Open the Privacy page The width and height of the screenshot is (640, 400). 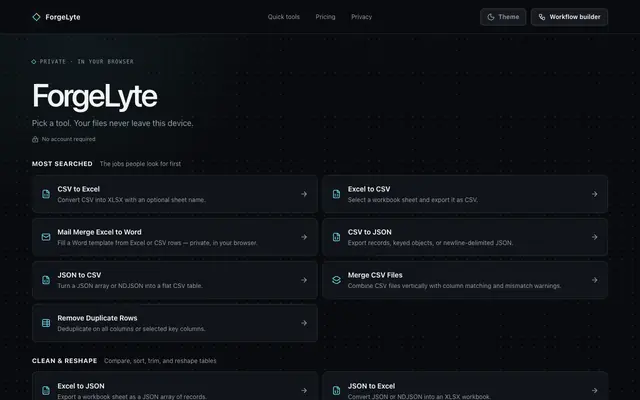tap(361, 17)
